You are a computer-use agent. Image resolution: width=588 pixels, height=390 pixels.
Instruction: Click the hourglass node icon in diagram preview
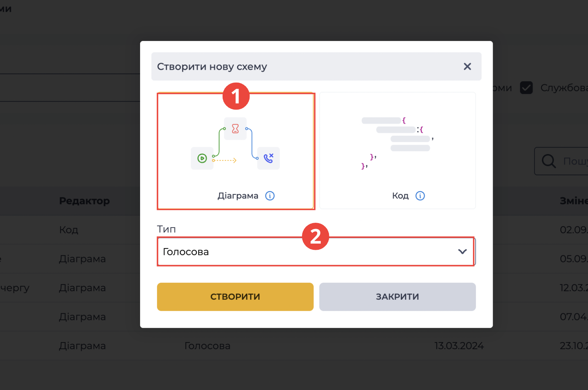point(235,129)
